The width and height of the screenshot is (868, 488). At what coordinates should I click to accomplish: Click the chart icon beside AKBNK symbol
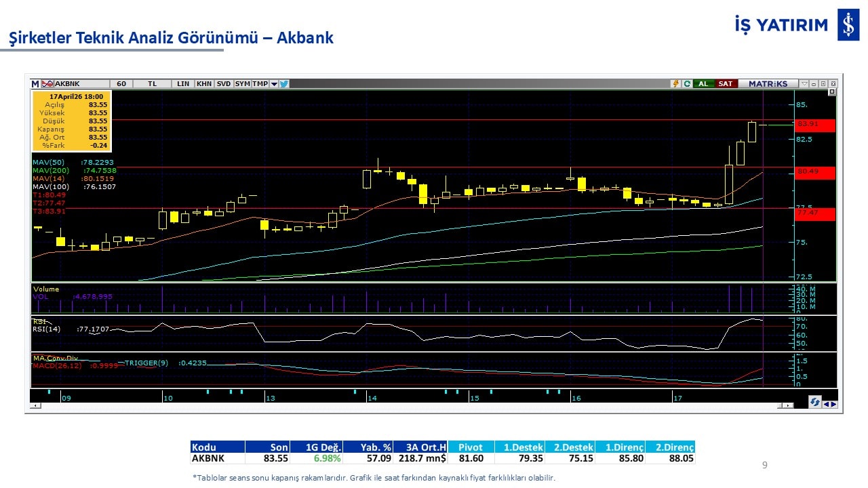click(47, 84)
